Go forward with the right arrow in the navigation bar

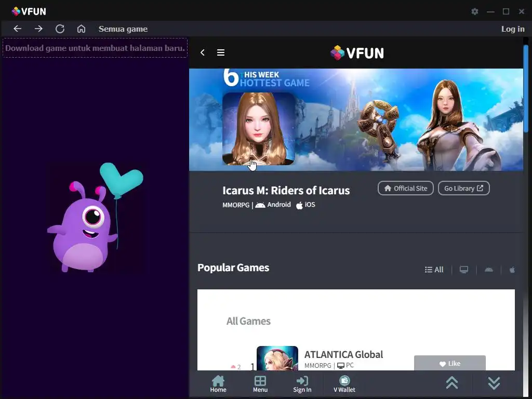38,29
